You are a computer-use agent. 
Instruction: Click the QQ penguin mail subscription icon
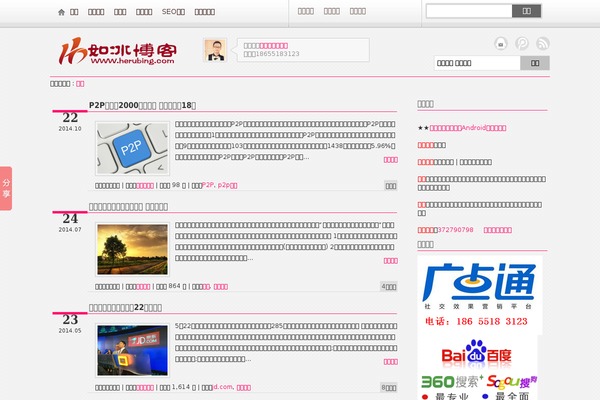click(501, 44)
